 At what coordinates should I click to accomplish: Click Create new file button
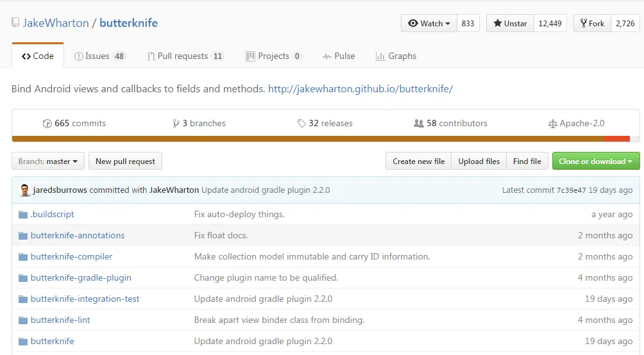click(x=418, y=161)
